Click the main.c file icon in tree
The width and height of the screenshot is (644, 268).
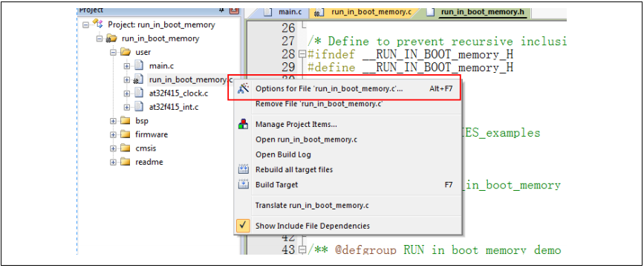(x=139, y=65)
